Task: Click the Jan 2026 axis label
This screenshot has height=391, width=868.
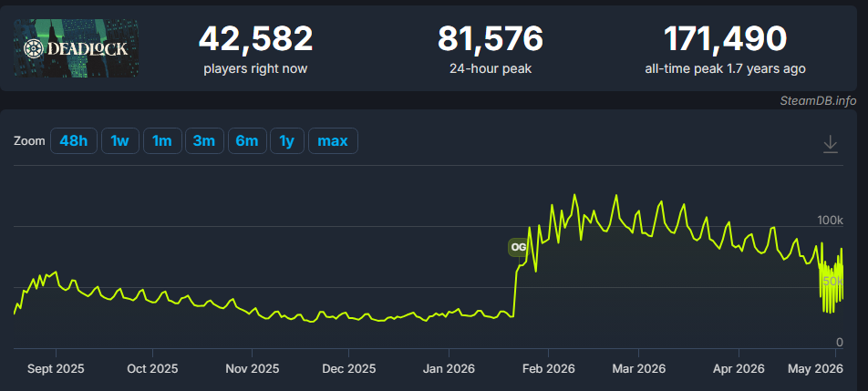Action: point(449,368)
